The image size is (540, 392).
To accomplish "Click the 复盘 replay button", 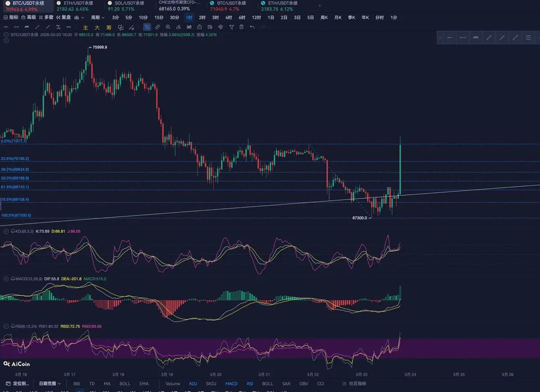I will click(63, 18).
